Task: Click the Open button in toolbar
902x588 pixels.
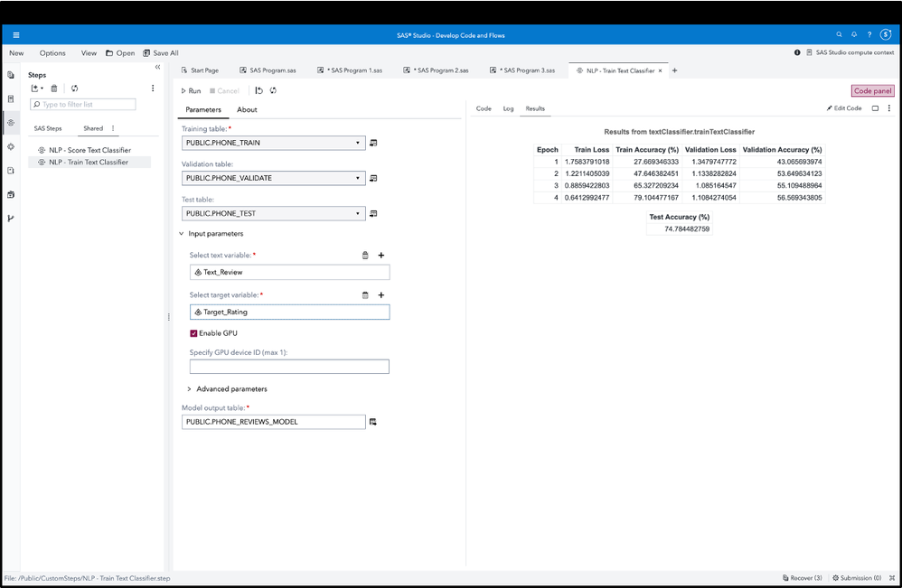Action: coord(120,53)
